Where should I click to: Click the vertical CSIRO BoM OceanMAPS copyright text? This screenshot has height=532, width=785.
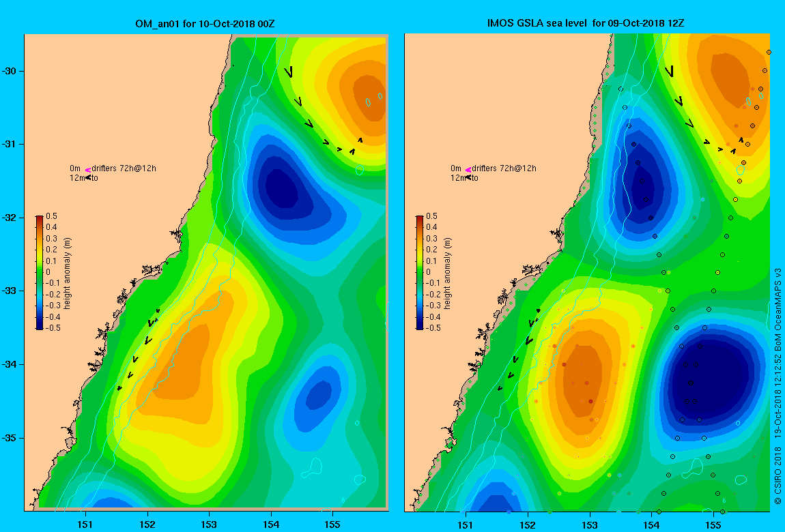pyautogui.click(x=777, y=385)
